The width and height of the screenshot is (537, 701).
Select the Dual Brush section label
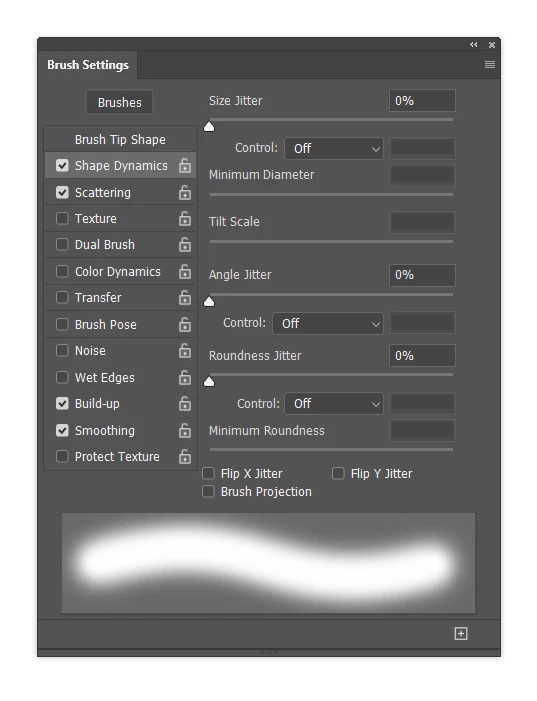105,245
